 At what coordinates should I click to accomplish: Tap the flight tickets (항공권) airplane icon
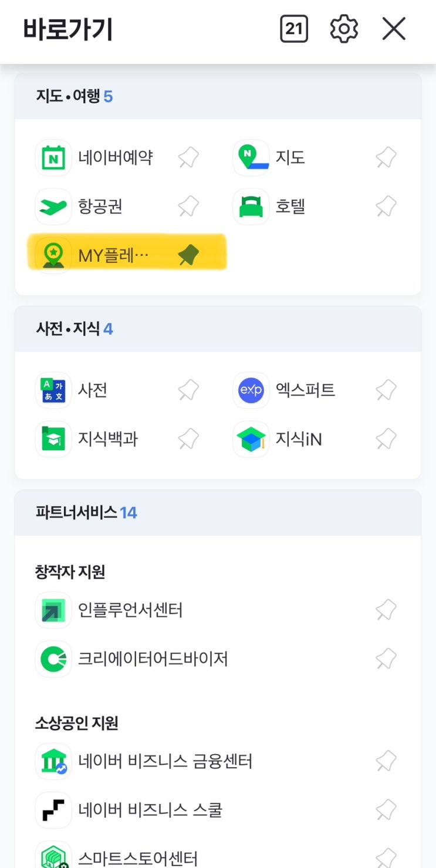53,207
